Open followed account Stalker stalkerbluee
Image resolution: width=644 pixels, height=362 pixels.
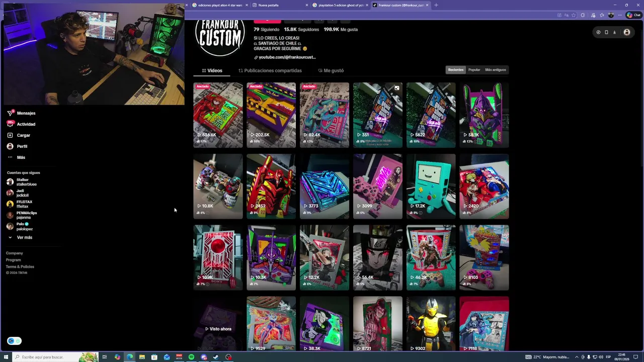point(22,182)
